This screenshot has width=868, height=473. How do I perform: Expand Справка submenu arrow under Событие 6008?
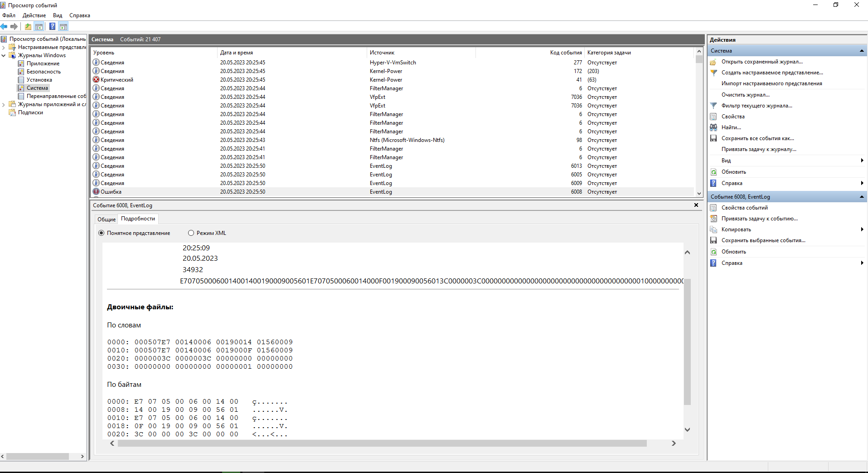(x=862, y=263)
